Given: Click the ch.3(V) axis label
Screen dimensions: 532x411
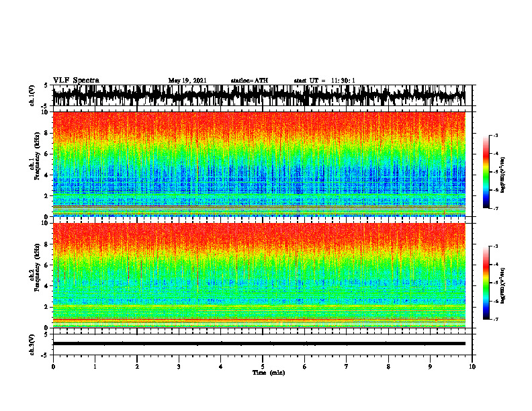Looking at the screenshot, I should click(32, 345).
